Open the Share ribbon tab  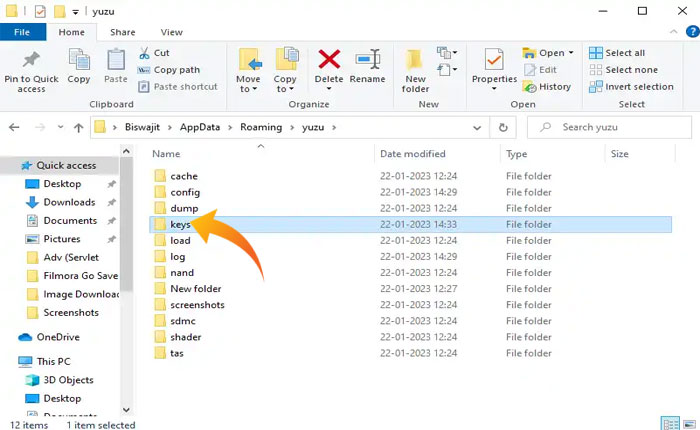(123, 32)
